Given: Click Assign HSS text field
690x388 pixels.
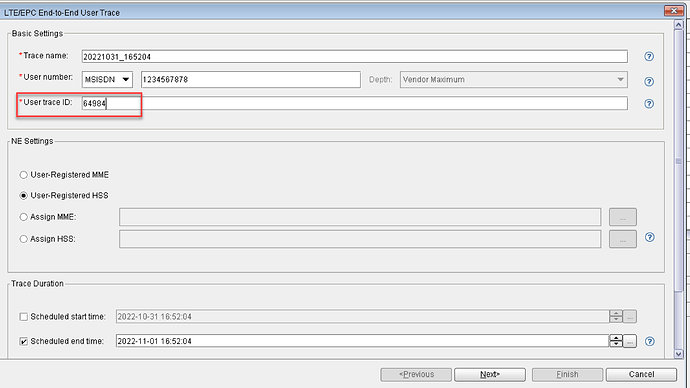Looking at the screenshot, I should click(x=360, y=239).
